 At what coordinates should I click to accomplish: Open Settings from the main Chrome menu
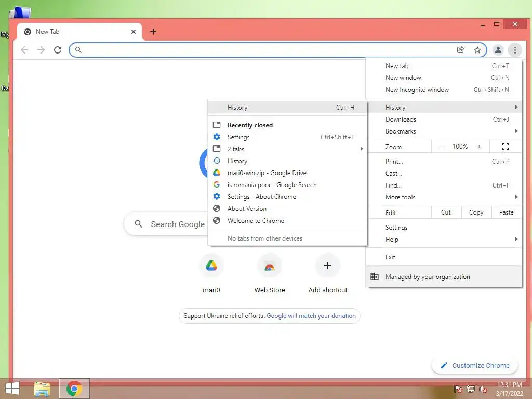[444, 228]
